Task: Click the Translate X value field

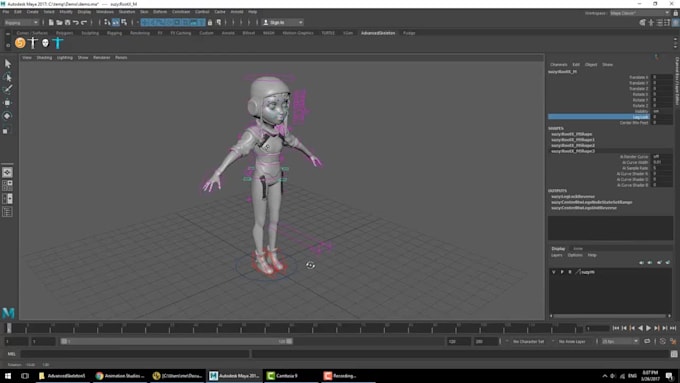Action: (x=662, y=77)
